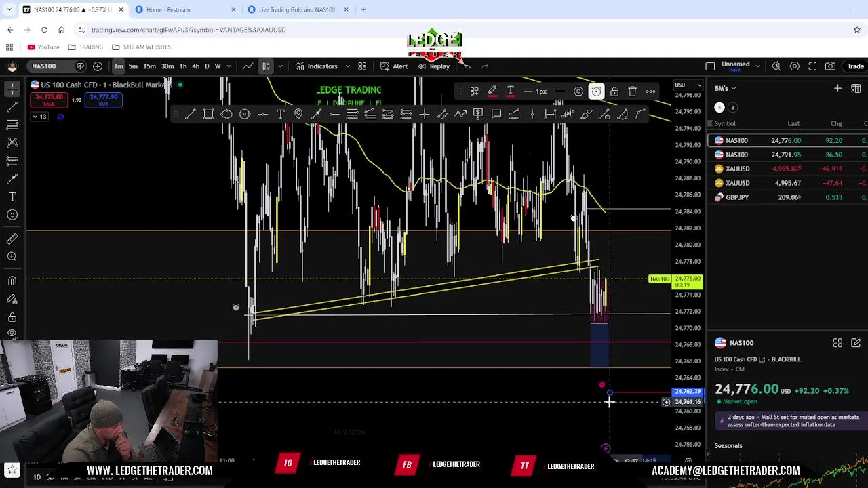The height and width of the screenshot is (488, 868).
Task: Select the 1h timeframe
Action: tap(183, 66)
